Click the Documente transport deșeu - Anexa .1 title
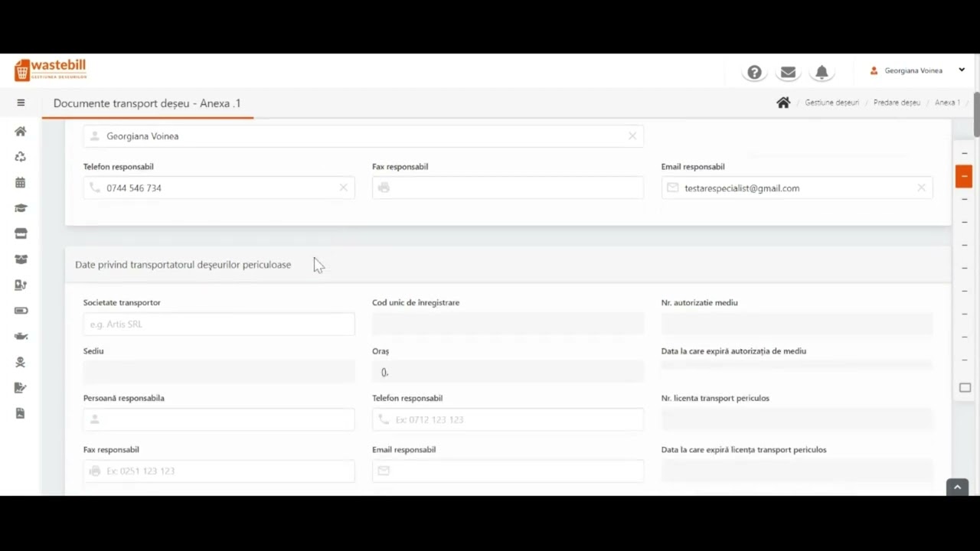The height and width of the screenshot is (551, 980). [x=147, y=103]
